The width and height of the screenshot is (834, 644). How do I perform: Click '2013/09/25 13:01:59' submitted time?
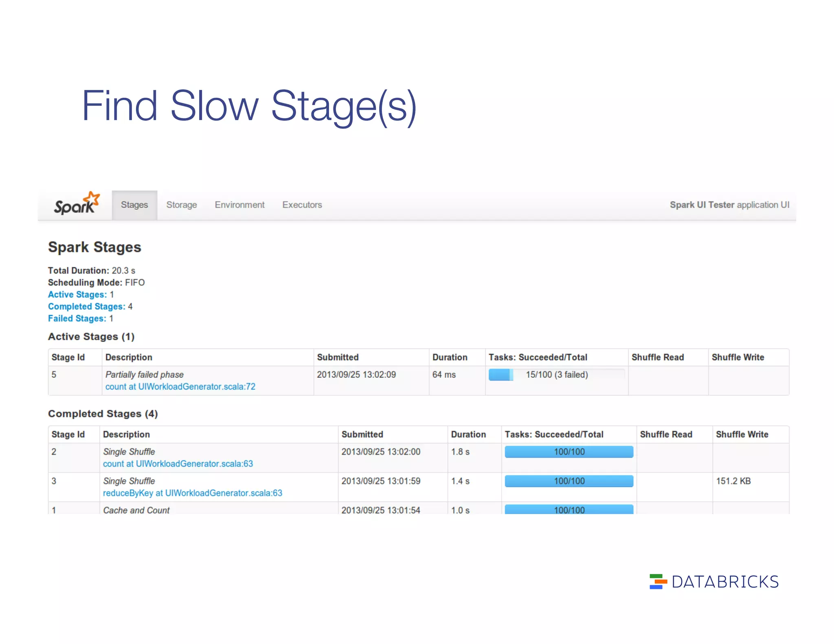381,481
